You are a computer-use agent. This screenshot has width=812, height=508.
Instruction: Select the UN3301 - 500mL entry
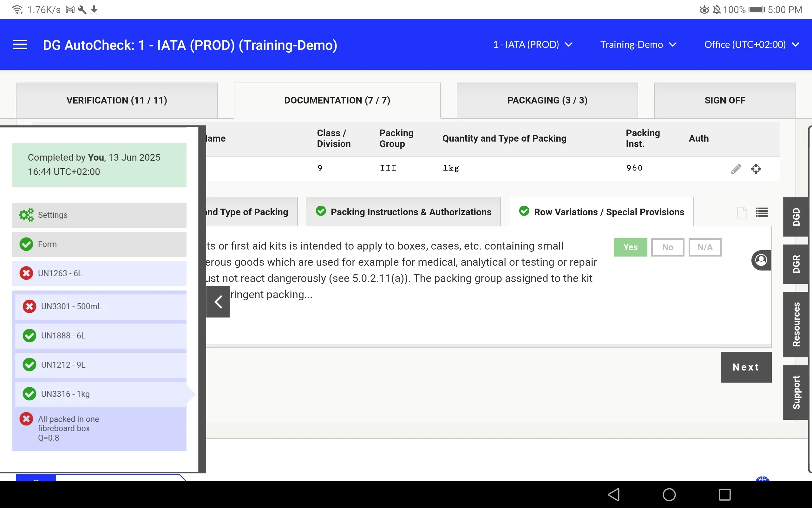(101, 307)
